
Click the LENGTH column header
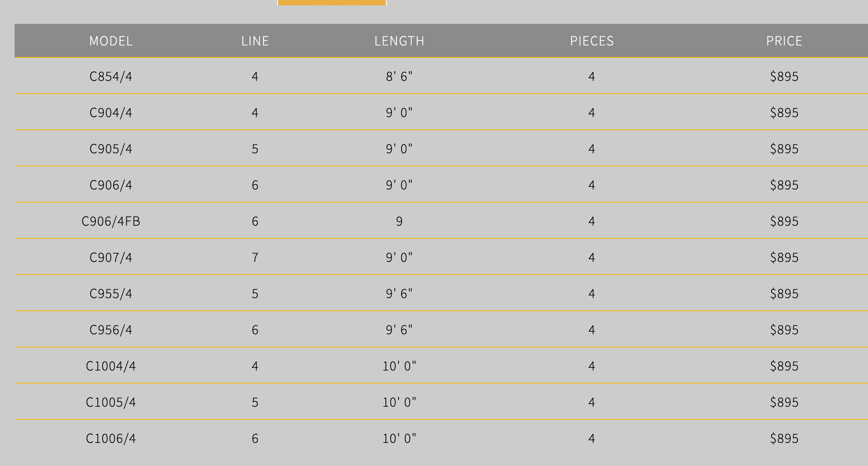tap(399, 41)
